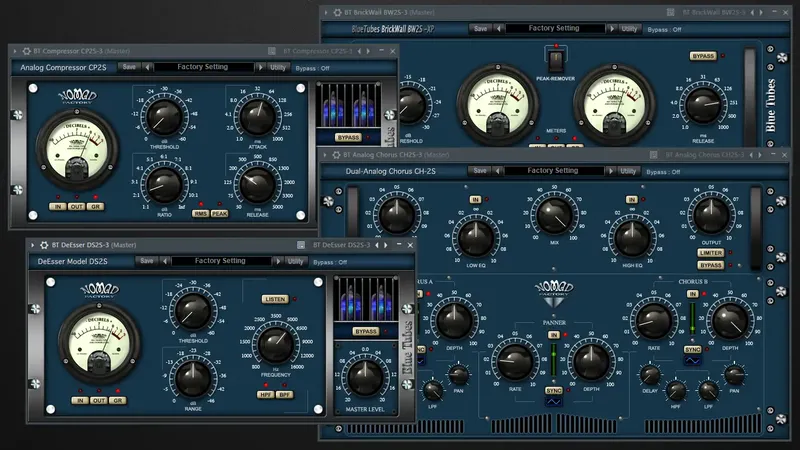Expand the triangle in BT Analog Chorus title bar
The image size is (800, 450).
(x=325, y=155)
